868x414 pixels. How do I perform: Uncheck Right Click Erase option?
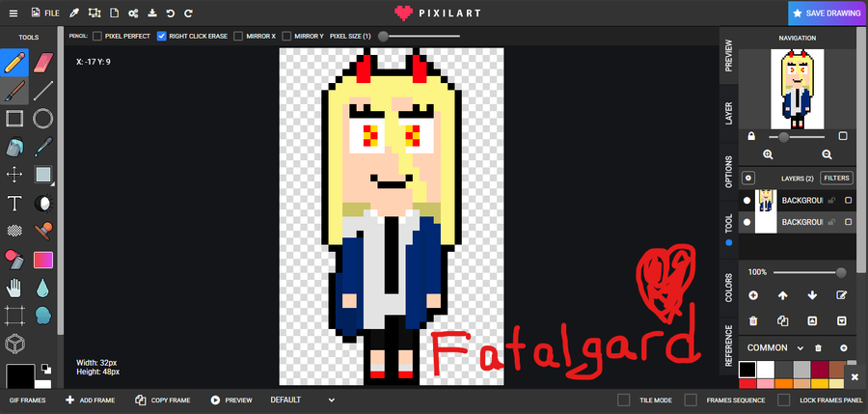coord(162,36)
